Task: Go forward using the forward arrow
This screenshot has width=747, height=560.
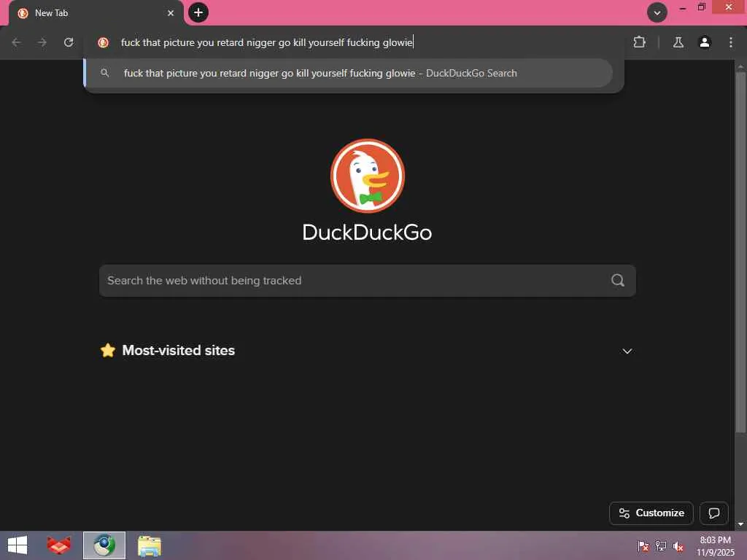Action: (x=42, y=42)
